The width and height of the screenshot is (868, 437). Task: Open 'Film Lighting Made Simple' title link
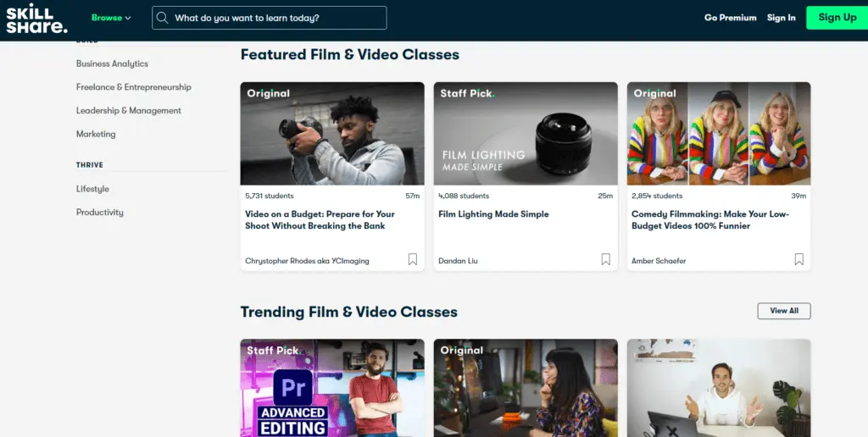(x=494, y=214)
